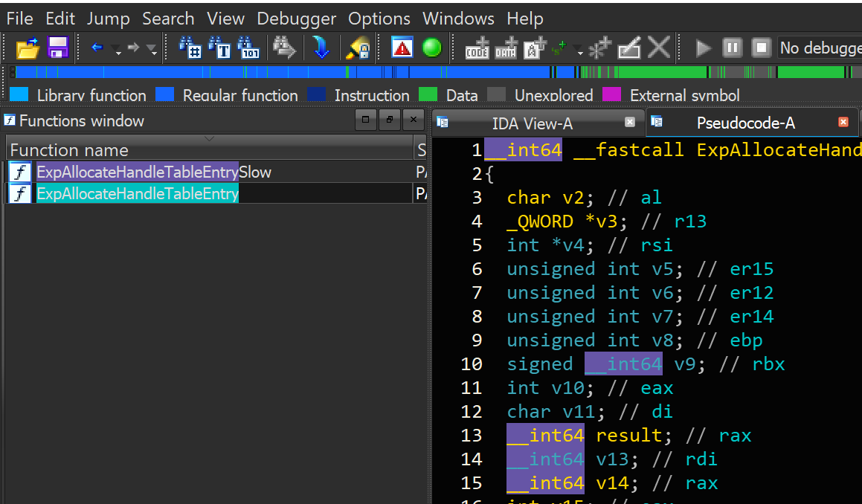Open the Jump menu
Screen dimensions: 862x504
pyautogui.click(x=109, y=19)
